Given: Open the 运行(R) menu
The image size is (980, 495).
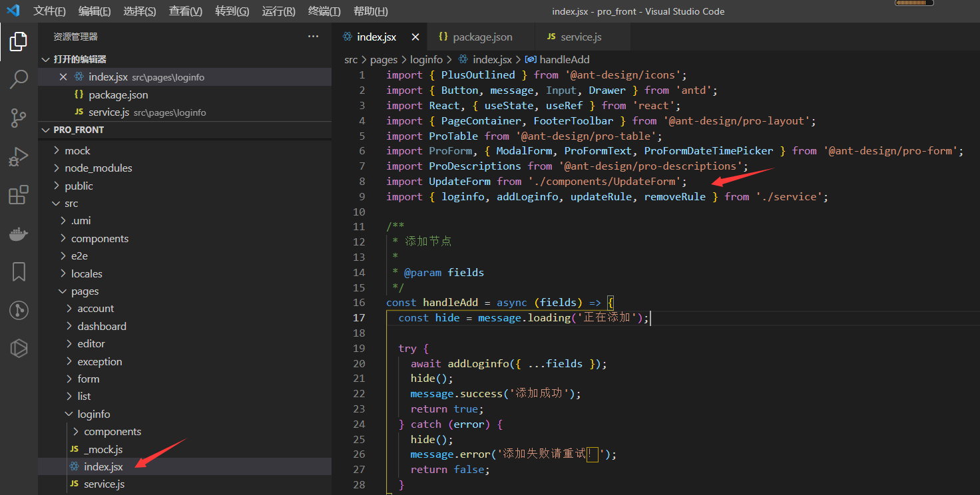Looking at the screenshot, I should click(x=279, y=11).
